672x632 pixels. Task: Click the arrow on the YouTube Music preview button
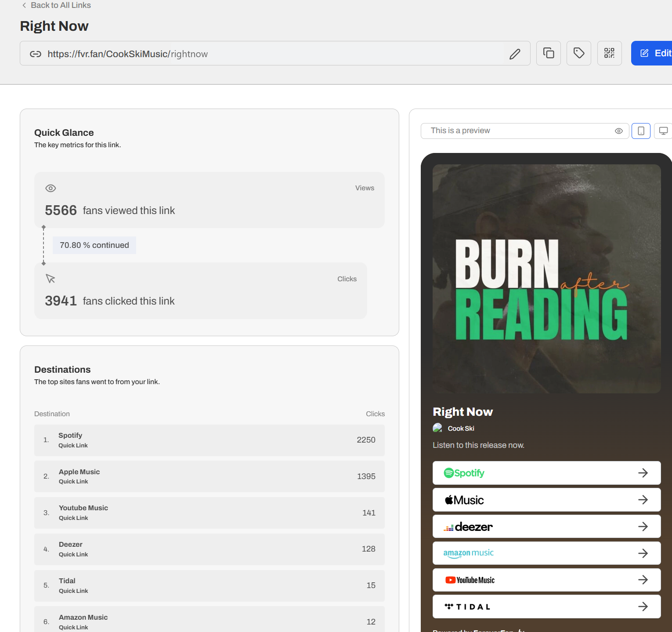coord(643,580)
